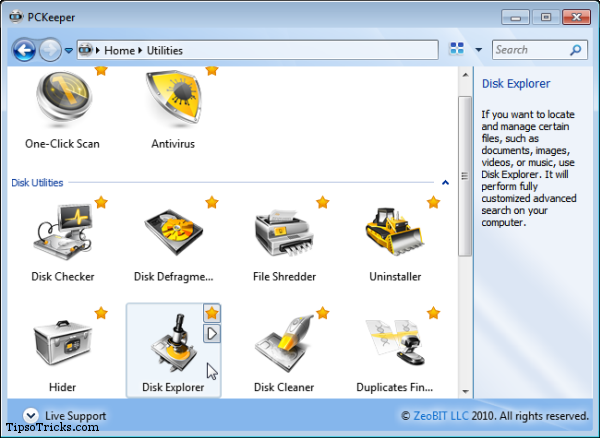Toggle favorite star for Uninstaller

(x=433, y=202)
